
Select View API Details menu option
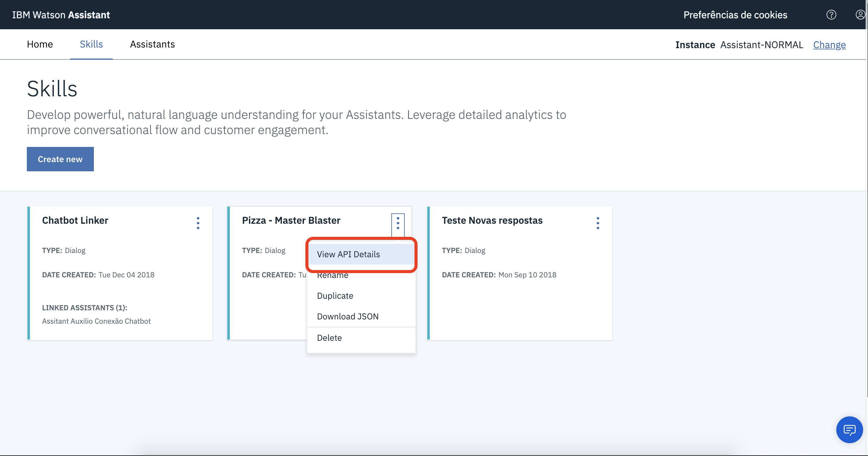pos(348,254)
